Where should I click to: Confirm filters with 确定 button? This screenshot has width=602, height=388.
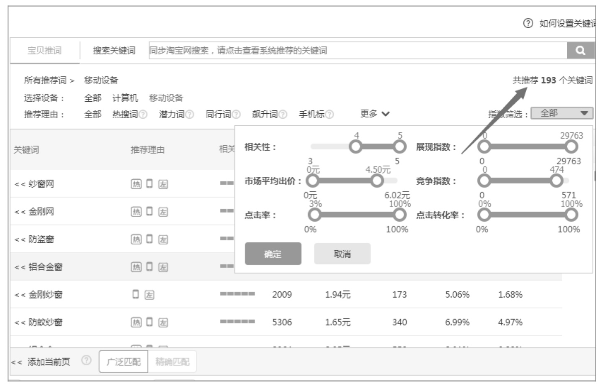point(273,254)
